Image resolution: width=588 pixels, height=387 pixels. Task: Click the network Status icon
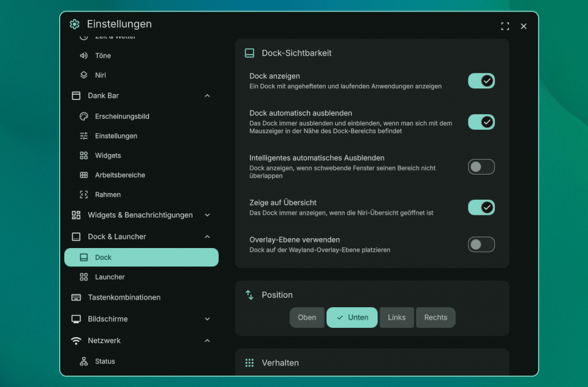(84, 361)
